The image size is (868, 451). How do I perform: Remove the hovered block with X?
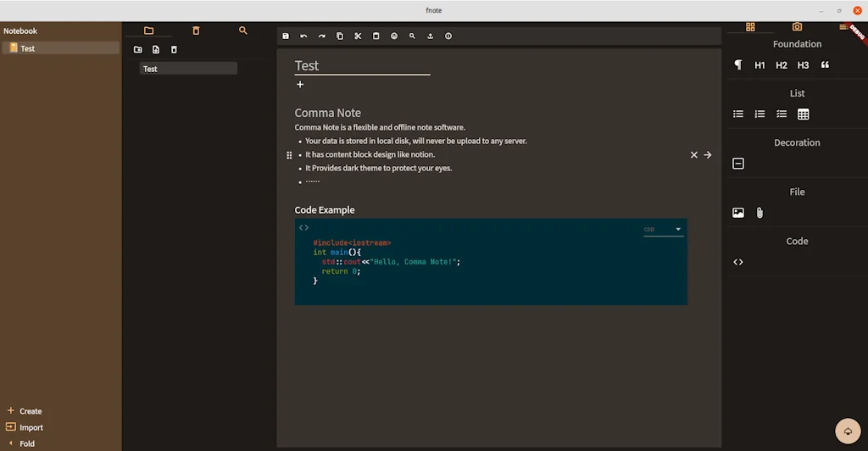coord(693,155)
